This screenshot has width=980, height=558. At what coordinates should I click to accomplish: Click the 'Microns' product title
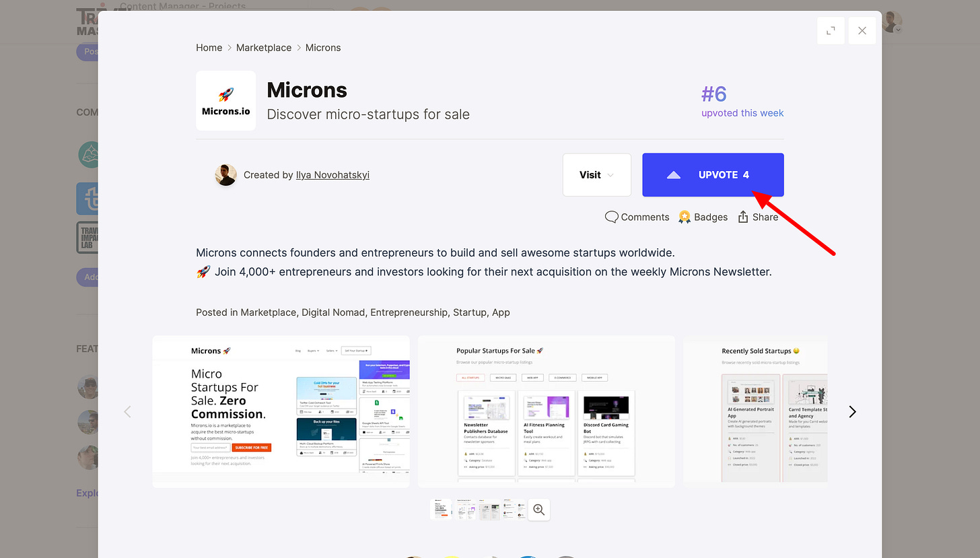[x=307, y=90]
